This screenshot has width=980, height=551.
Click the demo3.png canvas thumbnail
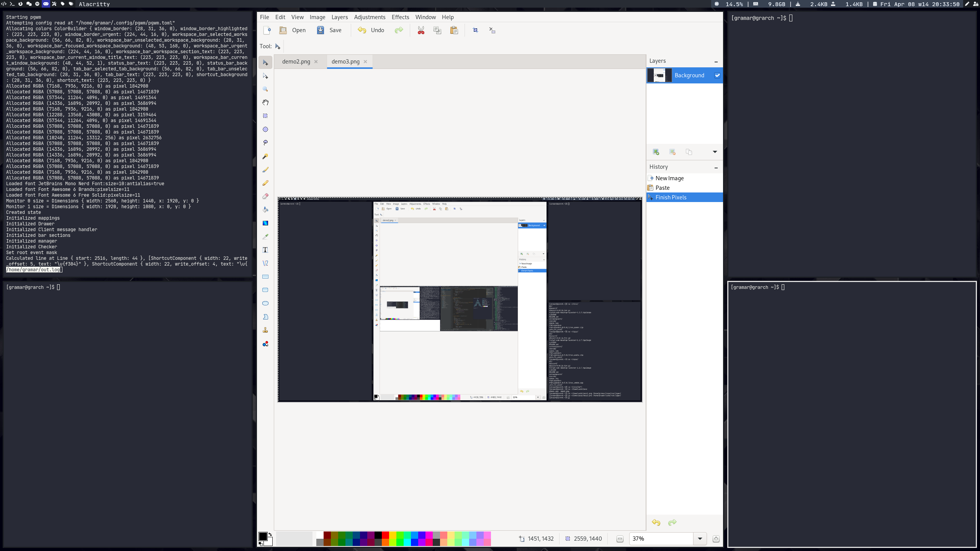pos(345,61)
